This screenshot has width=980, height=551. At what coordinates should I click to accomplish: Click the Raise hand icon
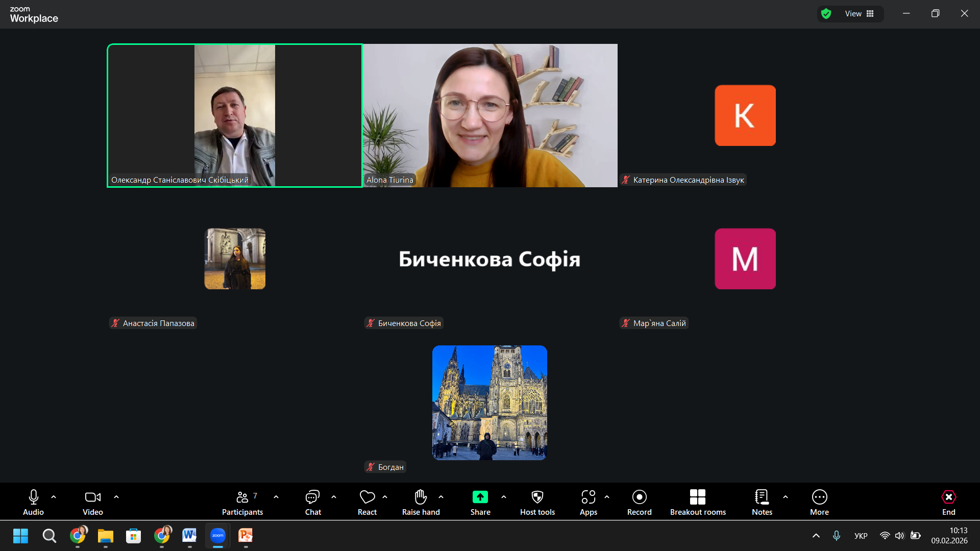pyautogui.click(x=421, y=497)
